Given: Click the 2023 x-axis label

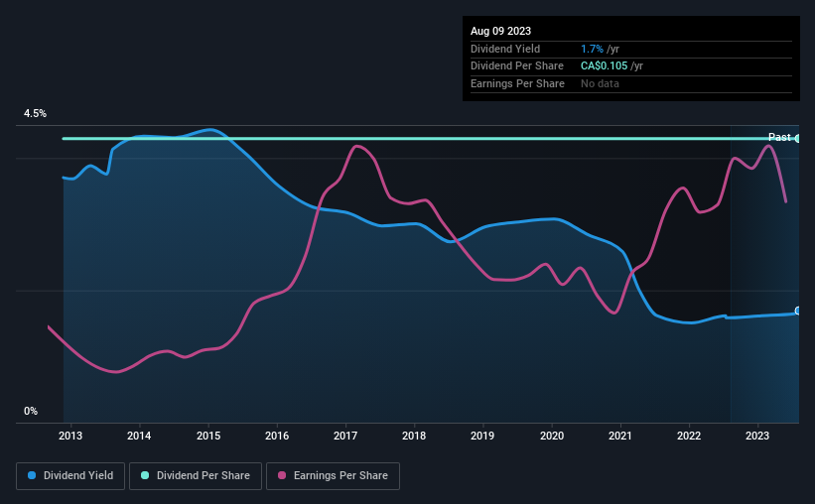Looking at the screenshot, I should pos(757,436).
